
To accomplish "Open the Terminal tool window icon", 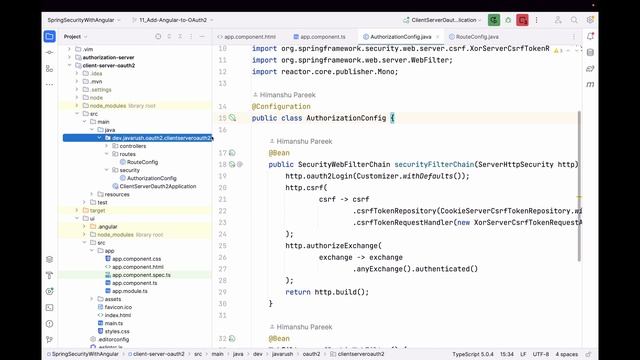I will (x=49, y=307).
